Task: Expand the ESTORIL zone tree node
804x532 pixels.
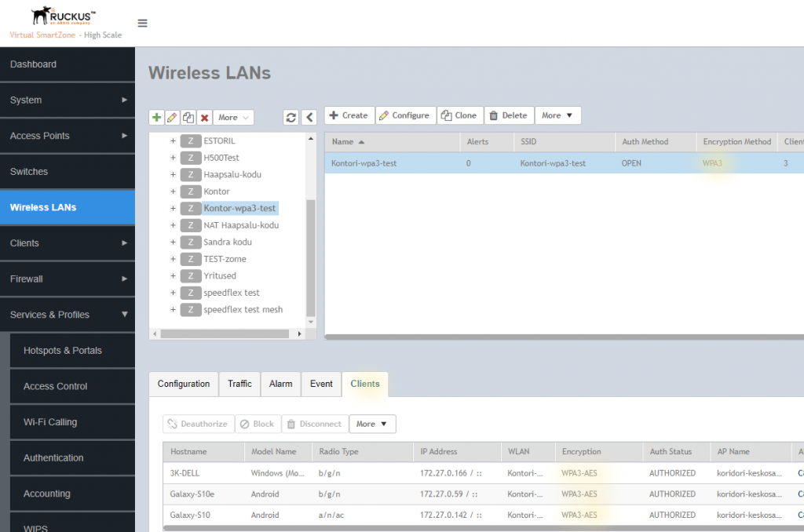Action: (x=173, y=141)
